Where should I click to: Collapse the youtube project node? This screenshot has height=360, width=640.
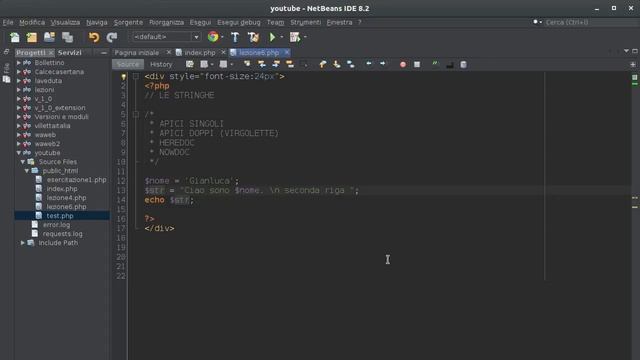click(x=18, y=153)
